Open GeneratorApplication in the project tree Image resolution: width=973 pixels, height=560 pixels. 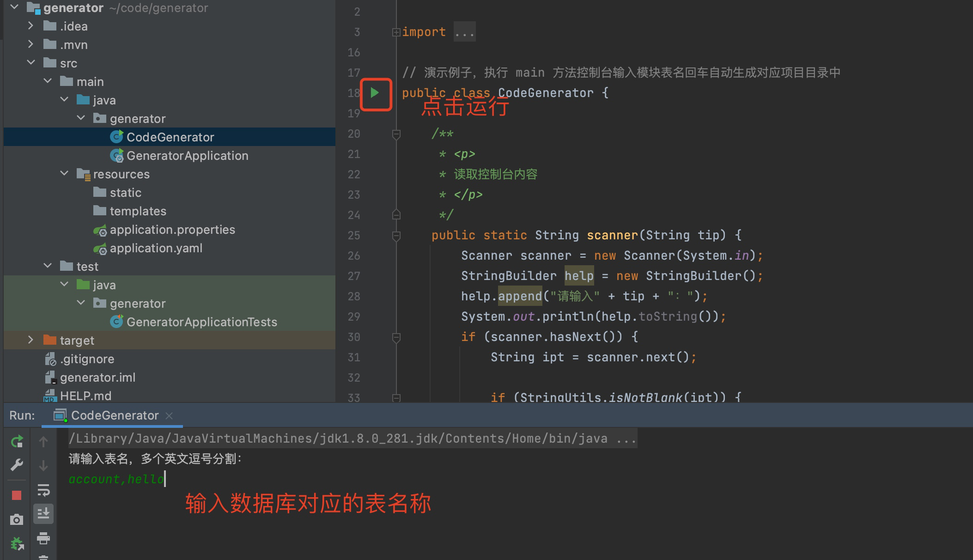point(187,156)
